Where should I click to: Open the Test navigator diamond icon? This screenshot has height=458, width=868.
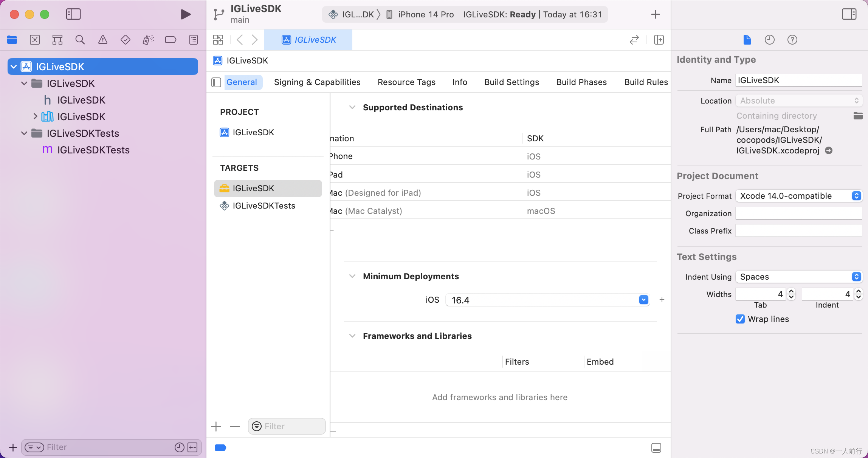[126, 40]
